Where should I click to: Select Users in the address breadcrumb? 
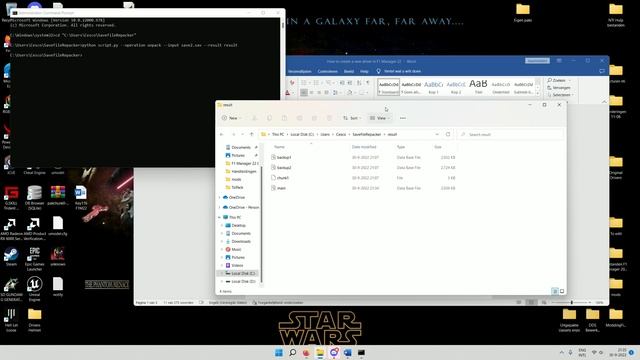coord(325,134)
